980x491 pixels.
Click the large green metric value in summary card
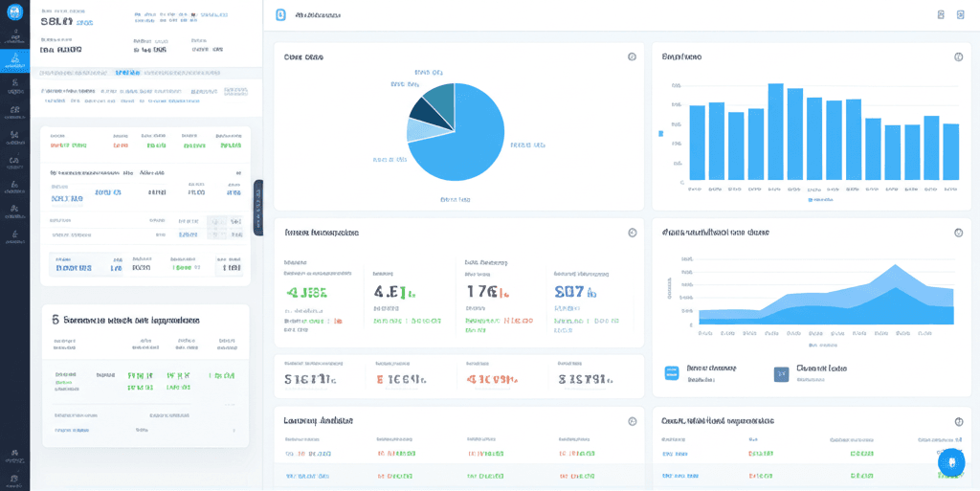(306, 293)
